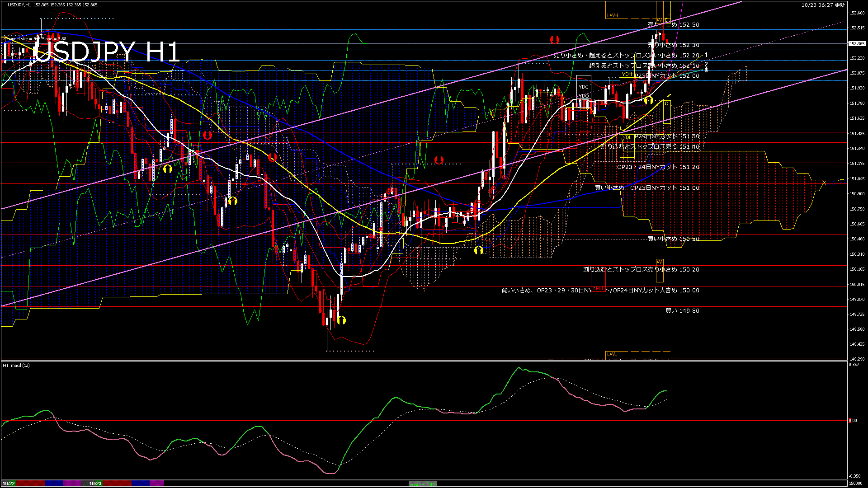Click the purple session block after 10/23
This screenshot has width=868, height=488.
point(157,483)
